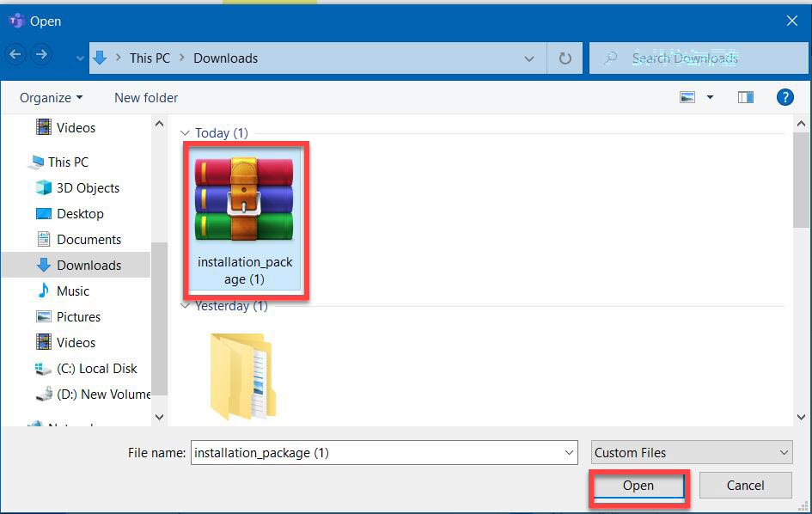Refresh the Downloads folder view
The image size is (812, 514).
(x=565, y=58)
